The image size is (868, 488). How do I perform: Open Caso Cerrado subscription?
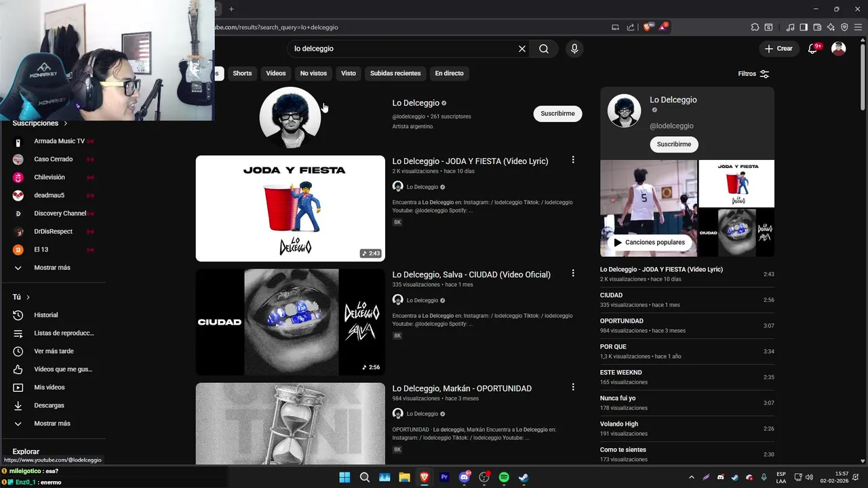[54, 159]
